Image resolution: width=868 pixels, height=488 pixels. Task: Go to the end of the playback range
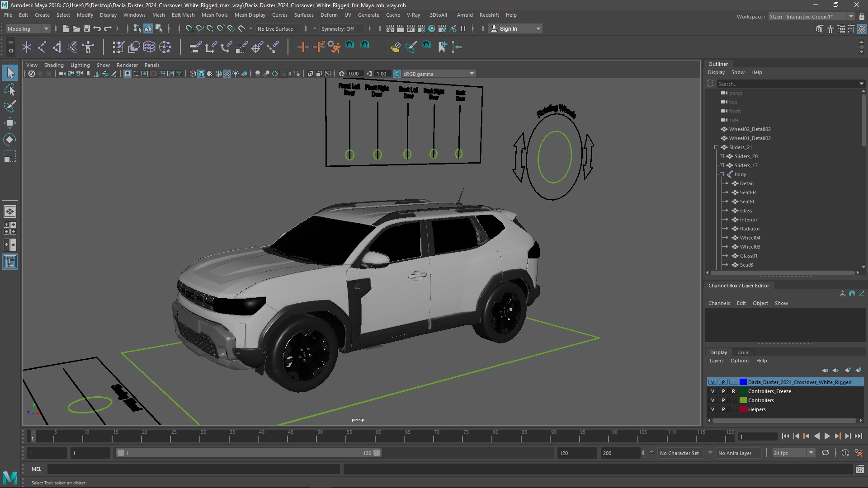click(x=859, y=436)
